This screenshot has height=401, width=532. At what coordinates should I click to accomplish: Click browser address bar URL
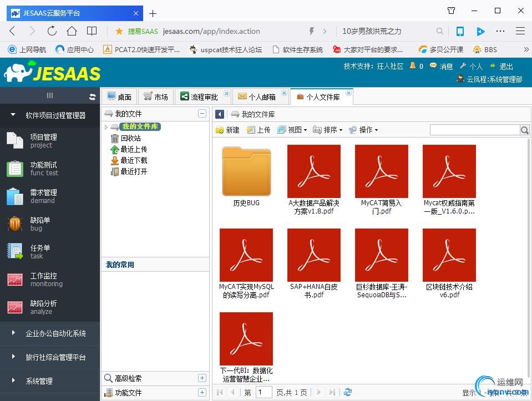pyautogui.click(x=211, y=31)
